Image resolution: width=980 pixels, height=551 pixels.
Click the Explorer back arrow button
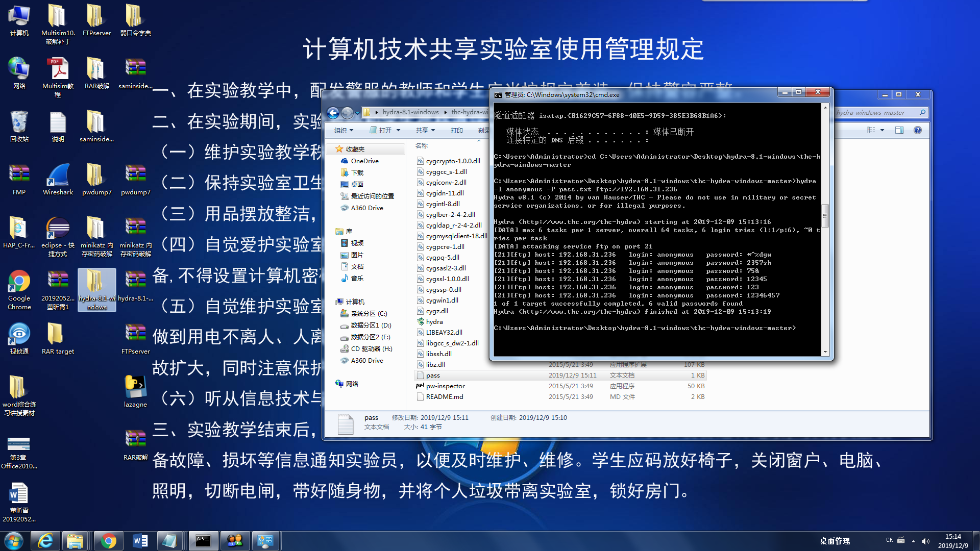coord(333,113)
